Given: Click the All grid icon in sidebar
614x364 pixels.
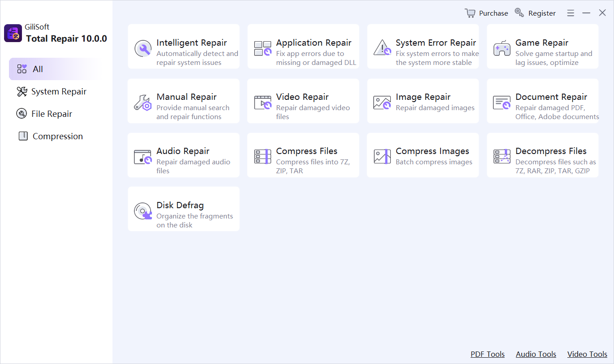Looking at the screenshot, I should click(22, 69).
